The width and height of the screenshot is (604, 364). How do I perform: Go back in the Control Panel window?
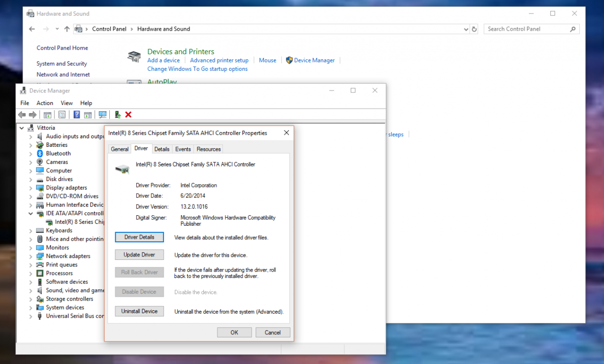point(32,29)
